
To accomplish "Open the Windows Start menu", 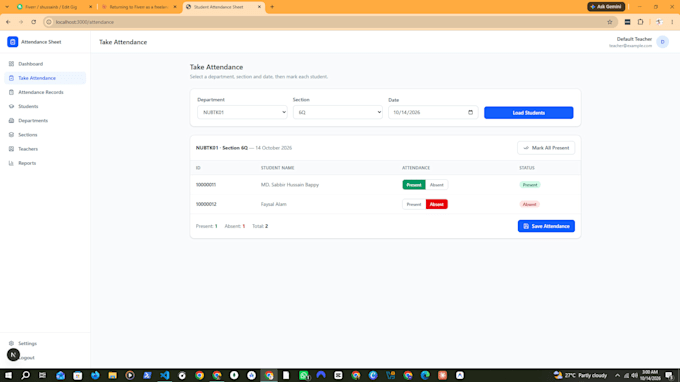I will click(8, 375).
